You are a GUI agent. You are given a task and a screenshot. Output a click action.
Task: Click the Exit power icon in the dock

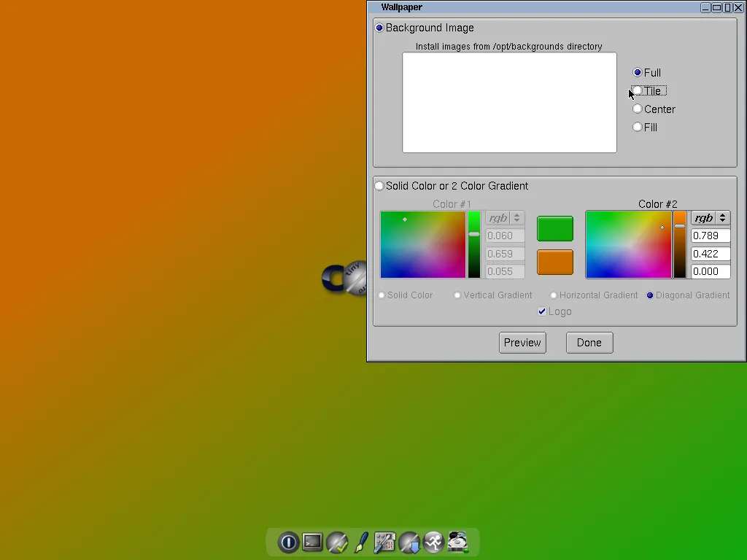tap(288, 542)
